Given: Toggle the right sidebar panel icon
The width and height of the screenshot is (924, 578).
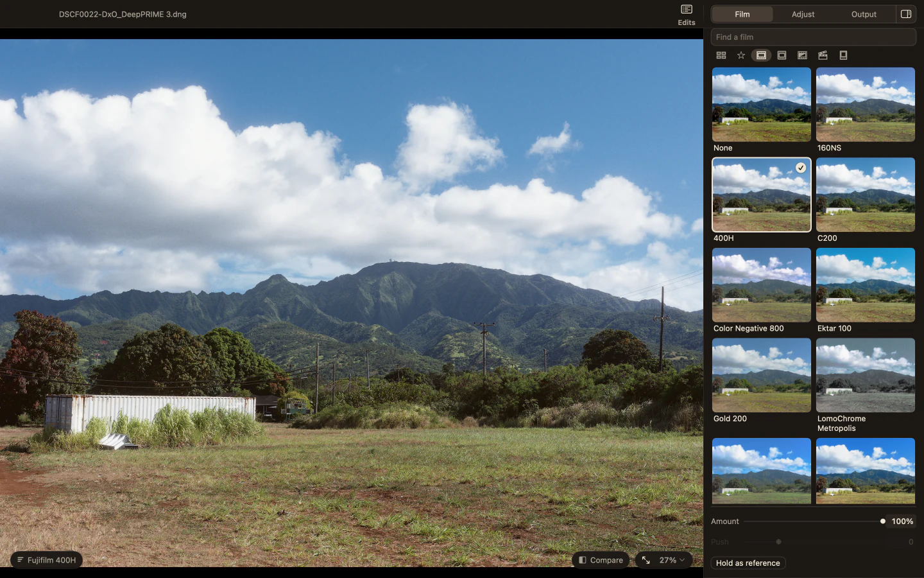Looking at the screenshot, I should click(x=906, y=14).
